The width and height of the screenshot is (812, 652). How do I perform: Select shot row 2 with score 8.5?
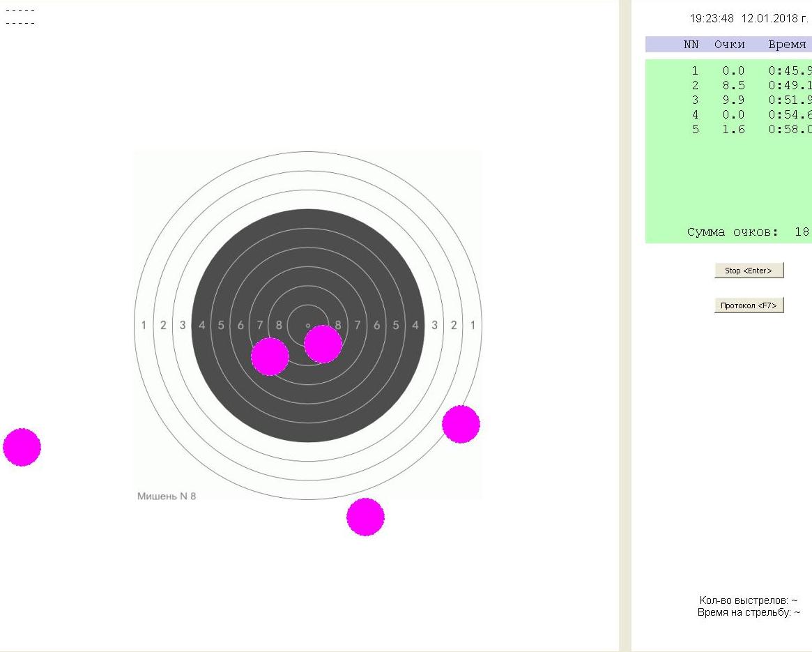732,86
